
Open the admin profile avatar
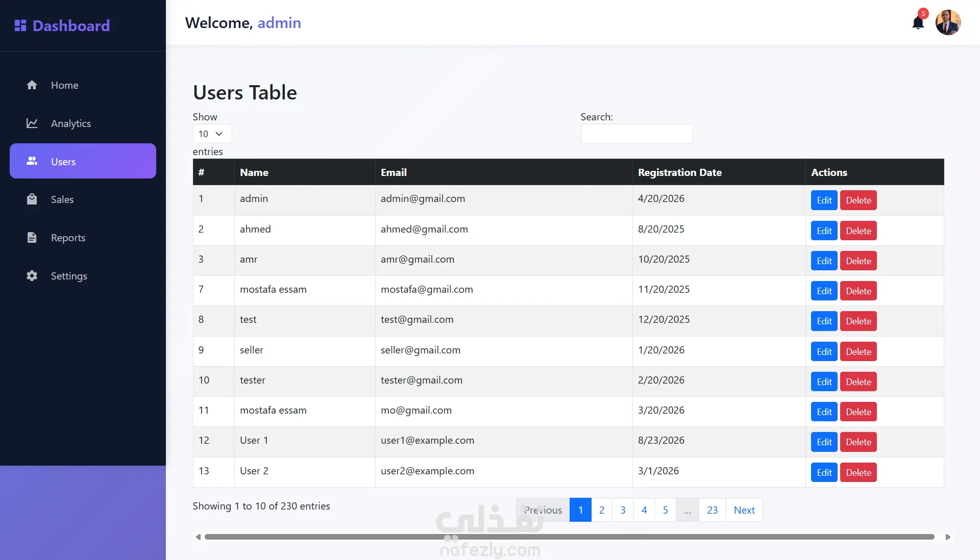[x=948, y=22]
